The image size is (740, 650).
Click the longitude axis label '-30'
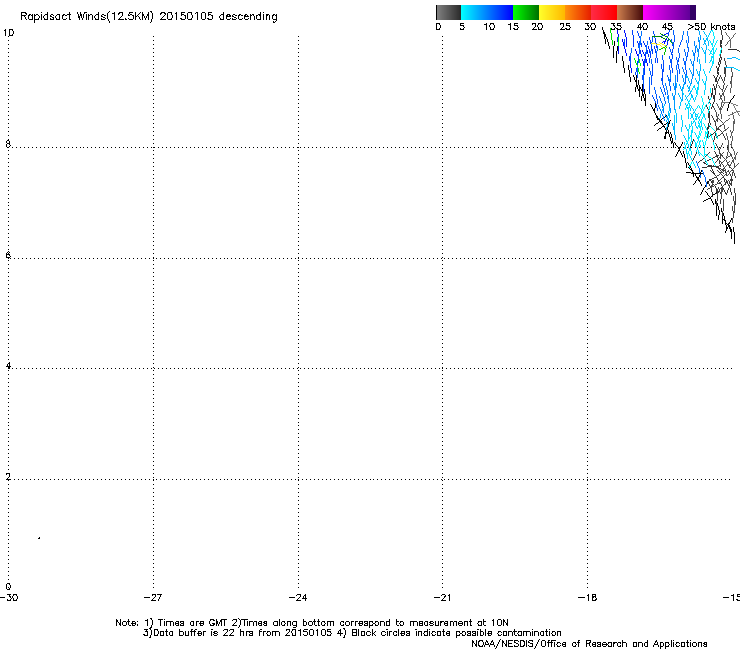[x=9, y=598]
